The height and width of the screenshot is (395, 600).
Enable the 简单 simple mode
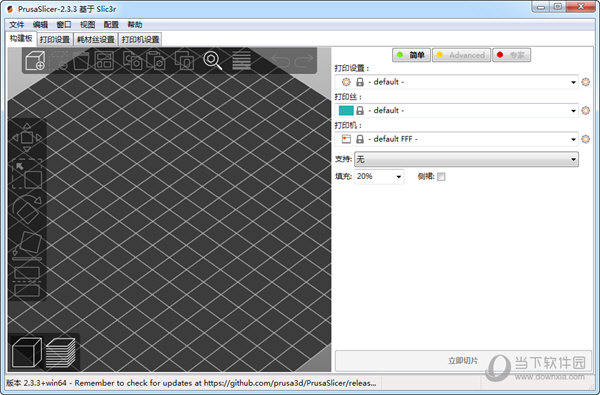(411, 55)
